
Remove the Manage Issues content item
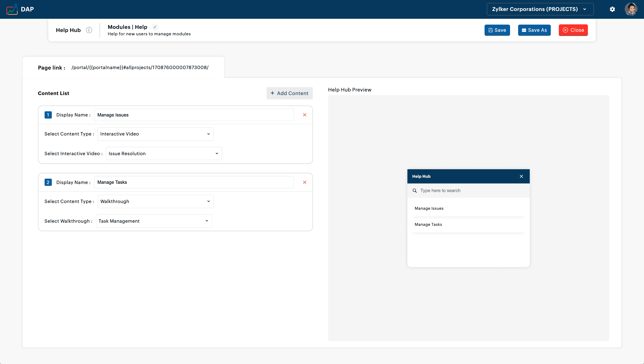305,115
